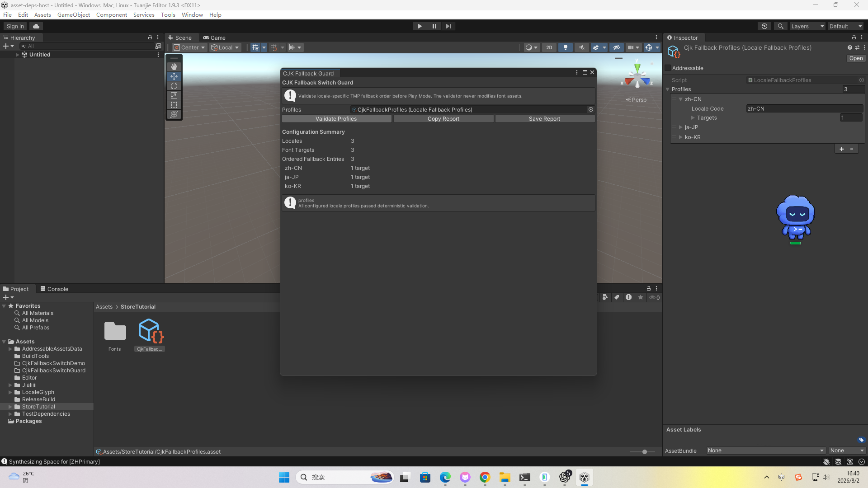Toggle scene lighting with the lightbulb icon
Screen dimensions: 868x488
tap(565, 47)
